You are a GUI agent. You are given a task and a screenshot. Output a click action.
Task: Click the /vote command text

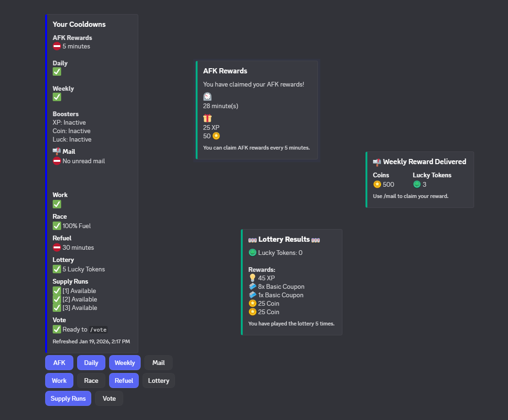[99, 330]
